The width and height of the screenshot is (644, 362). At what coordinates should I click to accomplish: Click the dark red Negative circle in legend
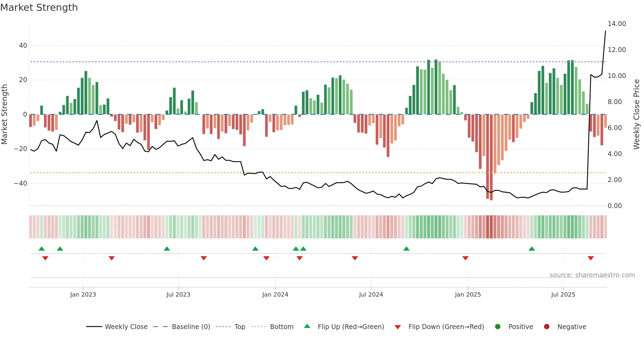[547, 327]
